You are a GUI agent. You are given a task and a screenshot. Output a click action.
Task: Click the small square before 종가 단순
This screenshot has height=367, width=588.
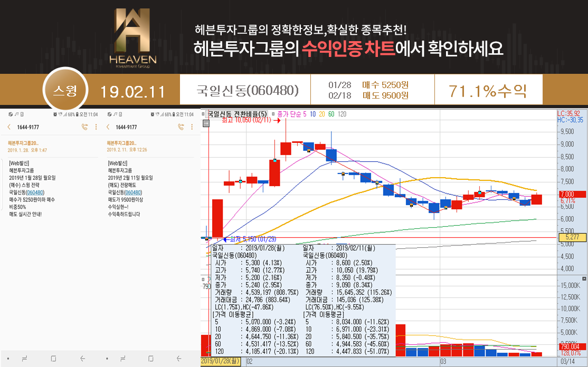coord(273,114)
